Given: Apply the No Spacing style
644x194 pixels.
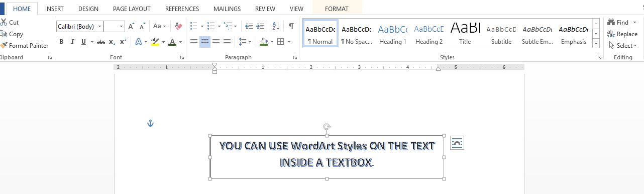Looking at the screenshot, I should [x=357, y=34].
